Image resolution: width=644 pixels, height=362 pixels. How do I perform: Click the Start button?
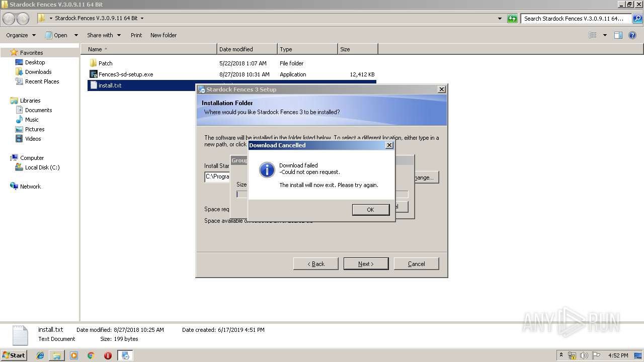[x=14, y=355]
